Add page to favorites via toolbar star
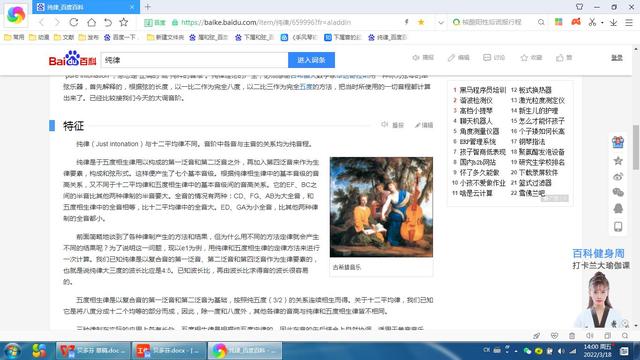Image resolution: width=640 pixels, height=360 pixels. 124,22
